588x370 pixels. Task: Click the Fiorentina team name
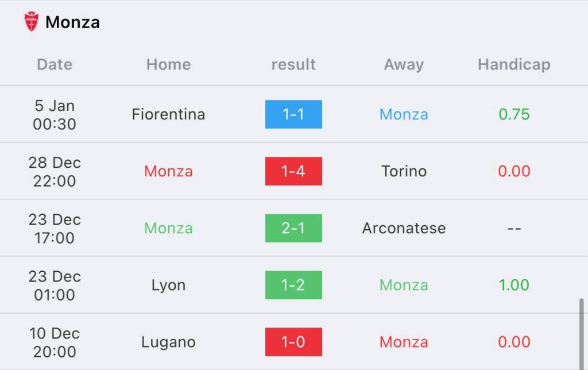coord(168,114)
